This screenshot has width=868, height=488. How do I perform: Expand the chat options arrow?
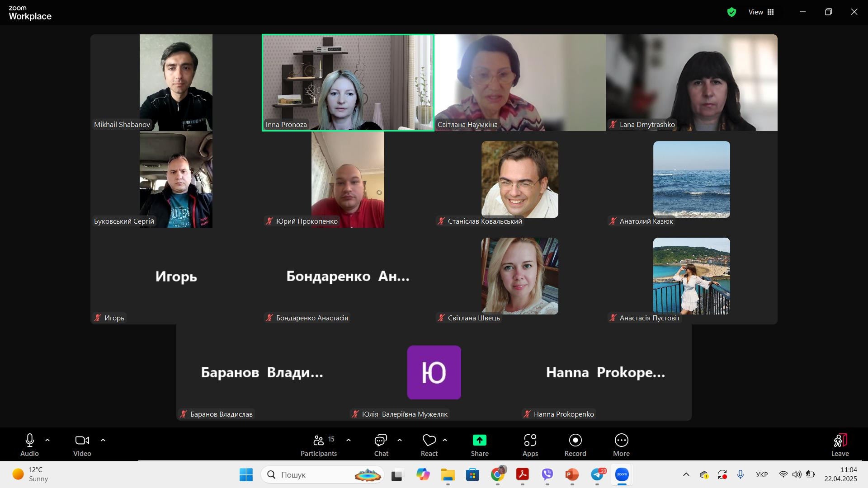coord(400,440)
